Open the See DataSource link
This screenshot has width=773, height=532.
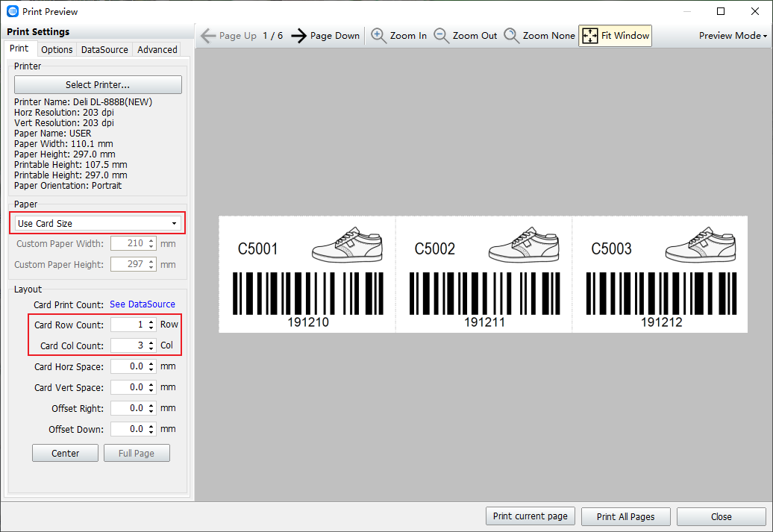click(x=143, y=304)
